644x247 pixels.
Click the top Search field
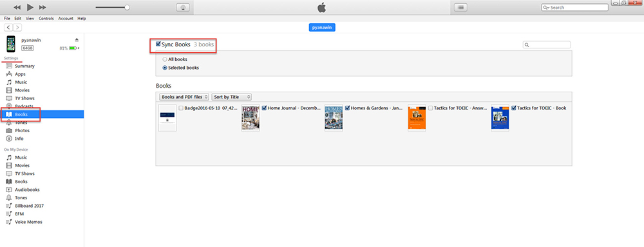click(574, 7)
